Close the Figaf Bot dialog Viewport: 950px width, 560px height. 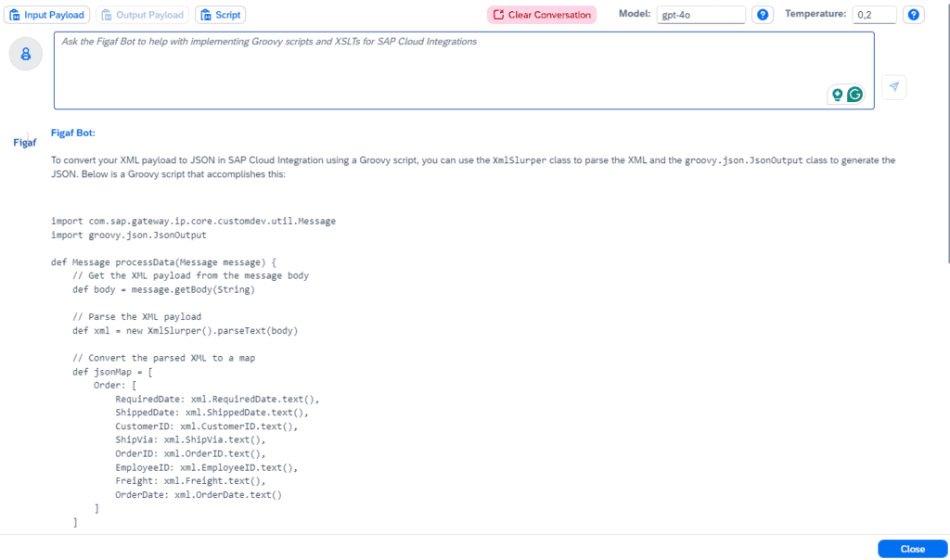tap(913, 549)
